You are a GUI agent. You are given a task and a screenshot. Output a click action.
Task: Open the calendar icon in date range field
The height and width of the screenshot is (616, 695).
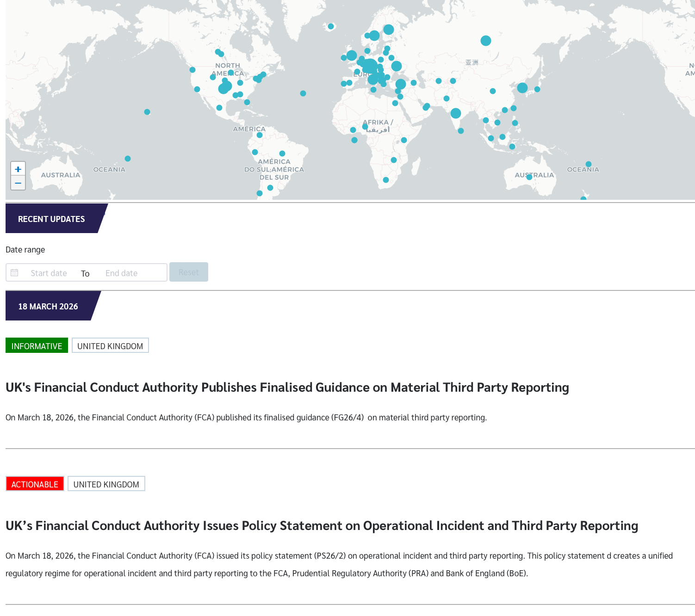tap(14, 273)
